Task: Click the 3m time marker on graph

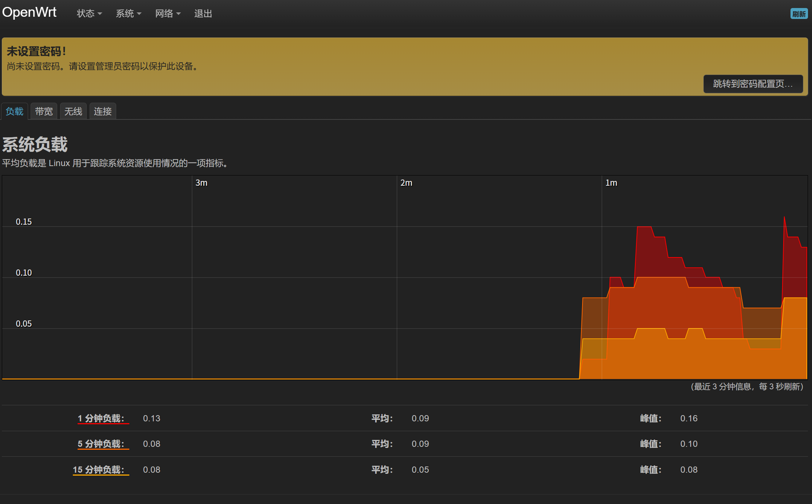Action: tap(201, 183)
